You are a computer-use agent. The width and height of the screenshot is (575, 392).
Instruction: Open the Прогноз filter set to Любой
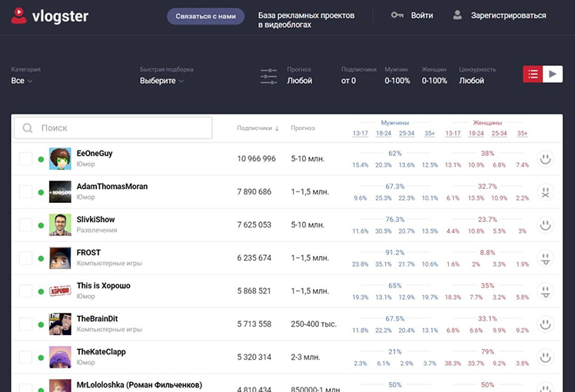[x=300, y=81]
